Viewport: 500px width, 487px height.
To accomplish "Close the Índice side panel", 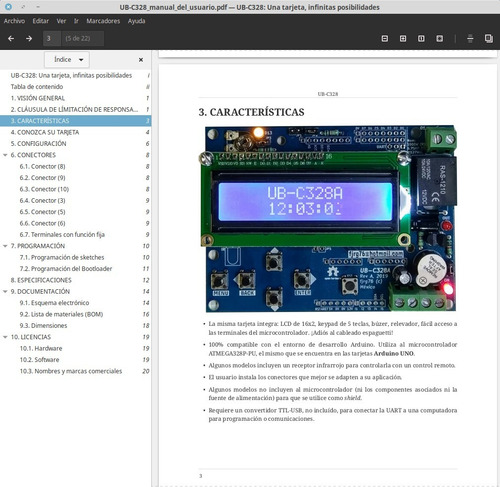I will [141, 60].
